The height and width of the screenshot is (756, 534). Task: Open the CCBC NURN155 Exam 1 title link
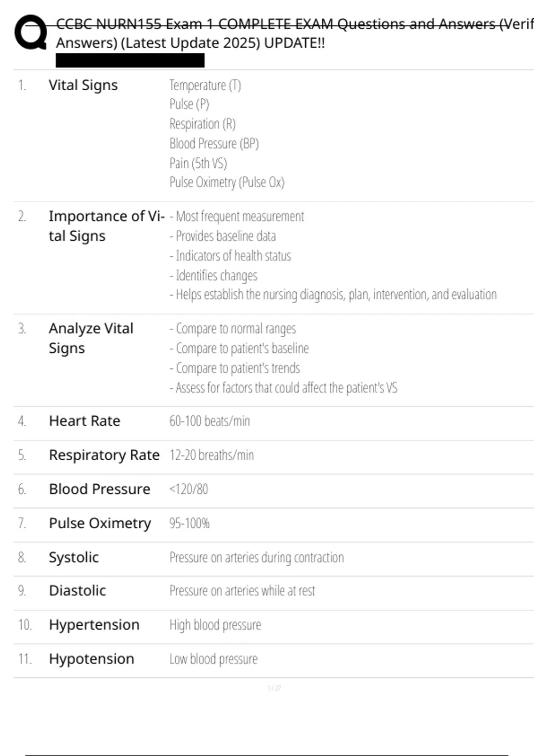[x=295, y=33]
